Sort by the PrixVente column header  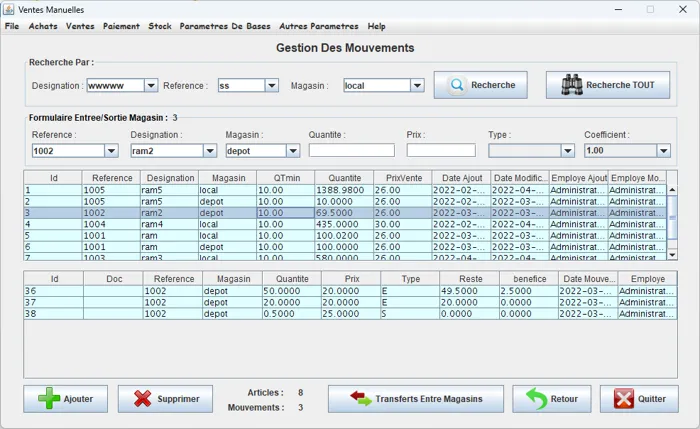coord(402,178)
